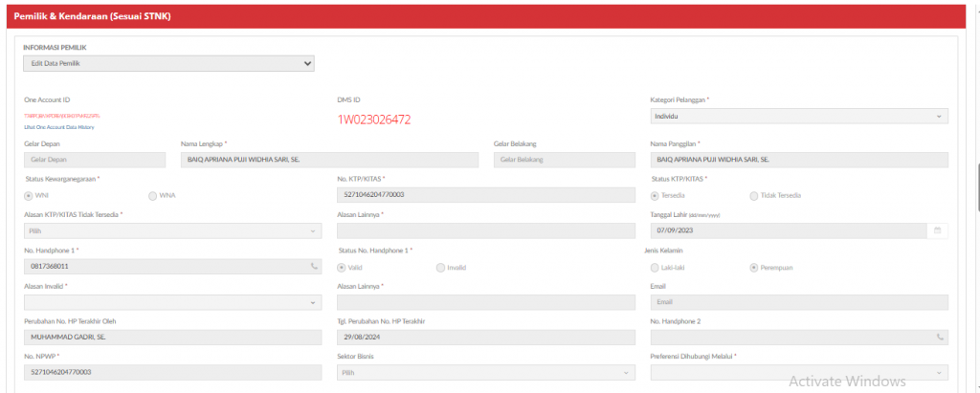Open Preferensi Dihubungi Melalui dropdown

click(798, 372)
